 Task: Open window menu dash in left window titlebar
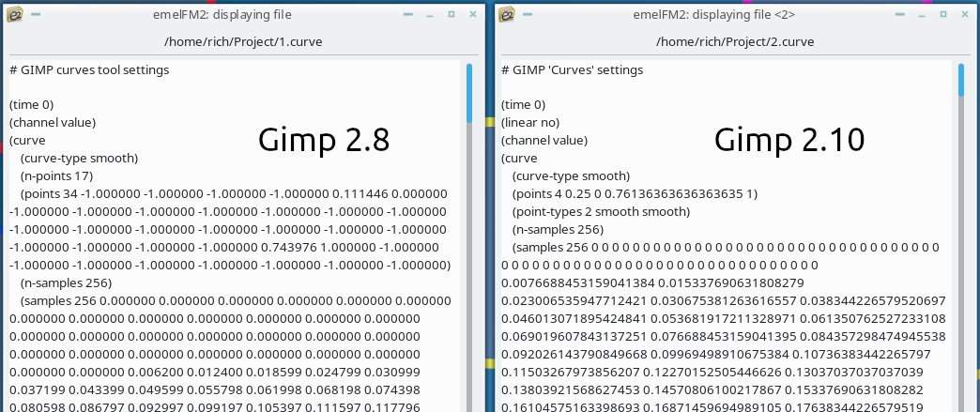pos(36,14)
